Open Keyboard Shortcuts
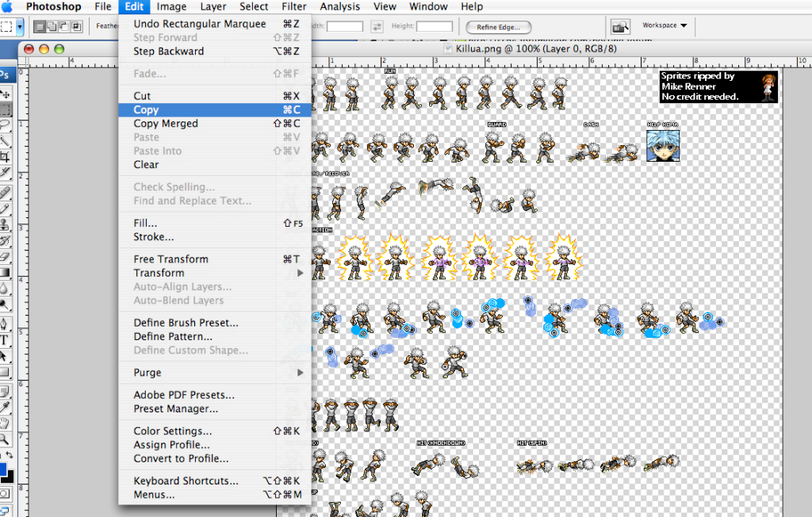 tap(215, 481)
